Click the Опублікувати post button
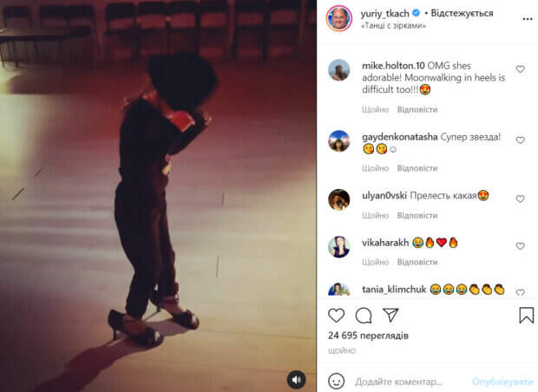This screenshot has width=538, height=392. [502, 382]
